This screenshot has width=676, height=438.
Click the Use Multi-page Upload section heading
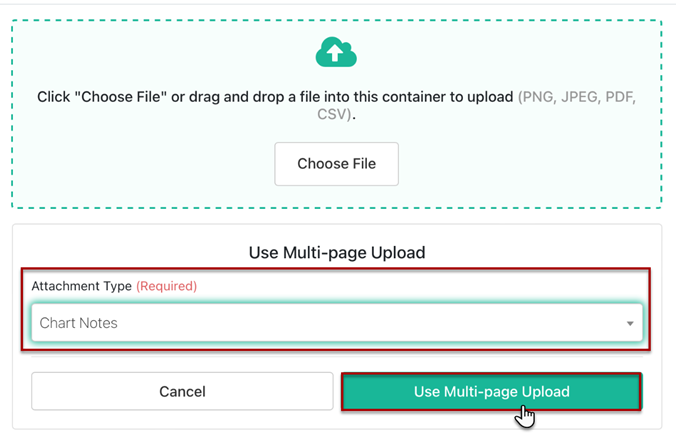(336, 253)
